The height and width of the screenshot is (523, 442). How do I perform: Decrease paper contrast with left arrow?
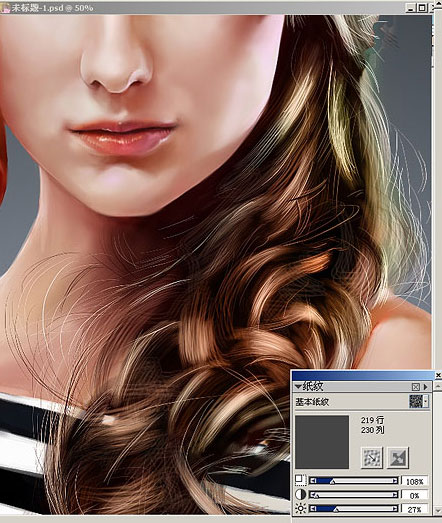[313, 495]
